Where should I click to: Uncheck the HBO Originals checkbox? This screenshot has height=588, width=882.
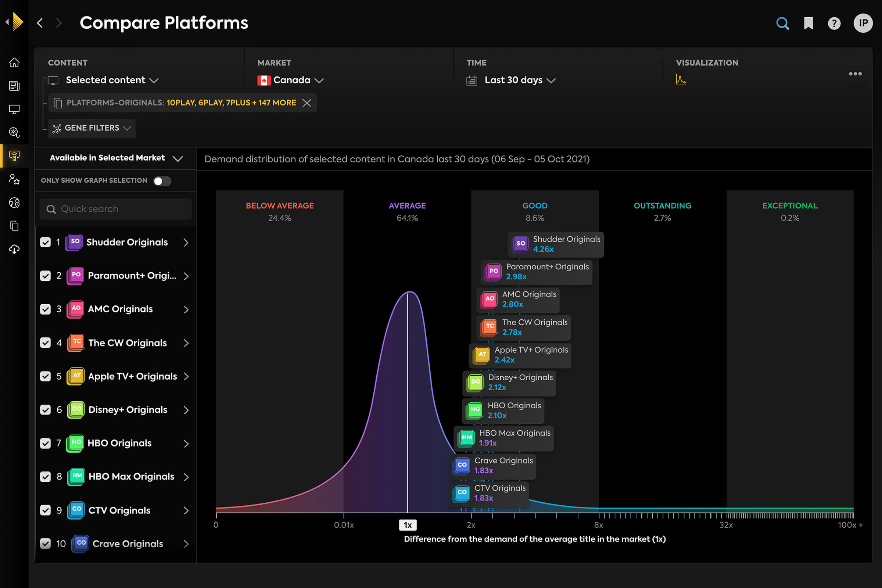[x=45, y=443]
